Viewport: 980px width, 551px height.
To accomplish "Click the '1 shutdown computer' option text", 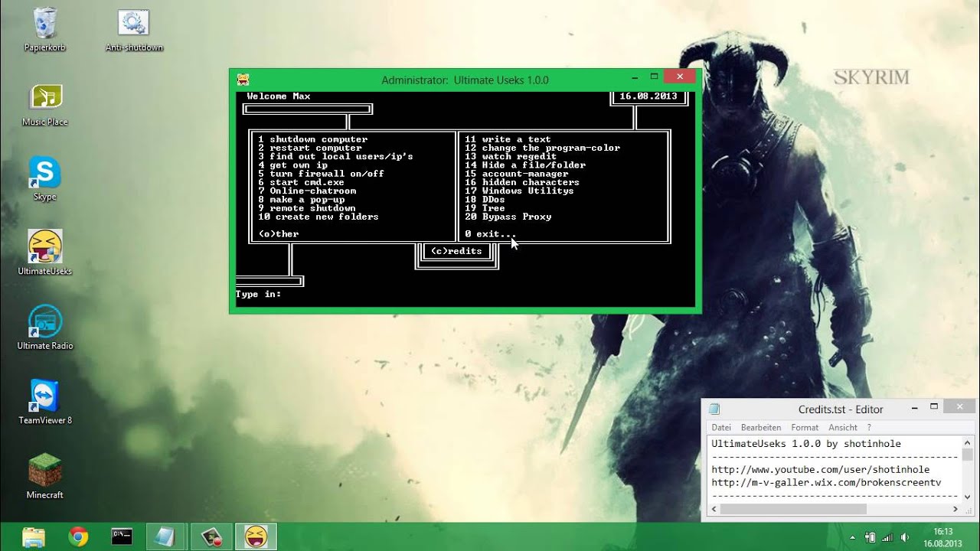I will (313, 139).
